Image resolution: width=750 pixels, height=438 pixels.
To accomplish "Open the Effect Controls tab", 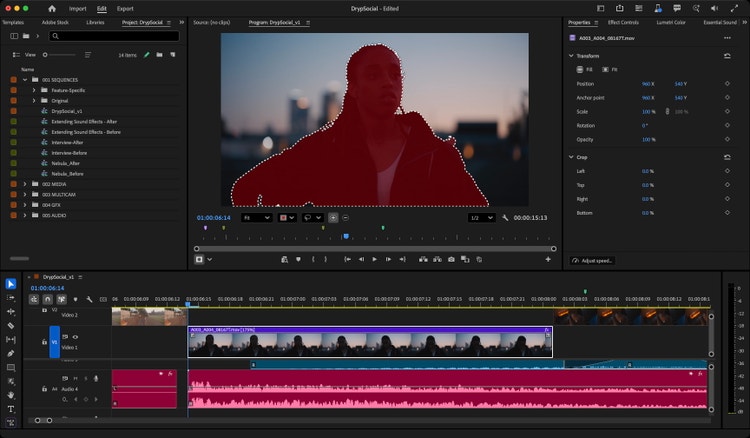I will 623,22.
